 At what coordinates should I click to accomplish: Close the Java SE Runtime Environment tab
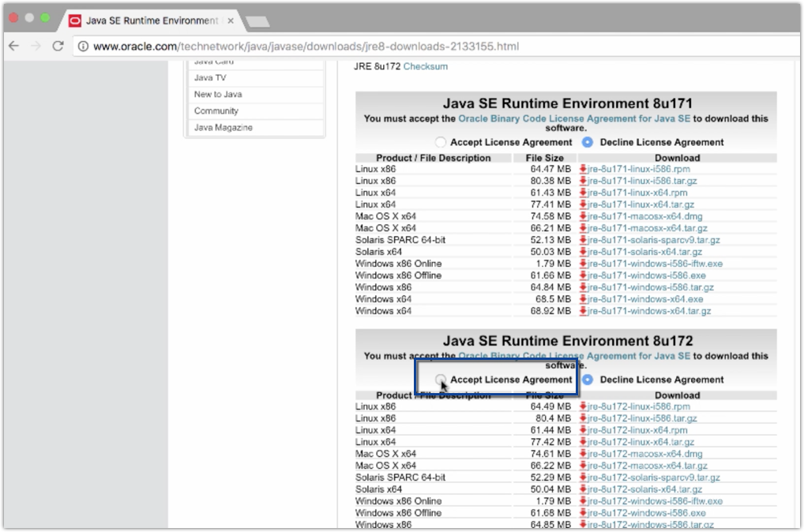click(x=231, y=21)
